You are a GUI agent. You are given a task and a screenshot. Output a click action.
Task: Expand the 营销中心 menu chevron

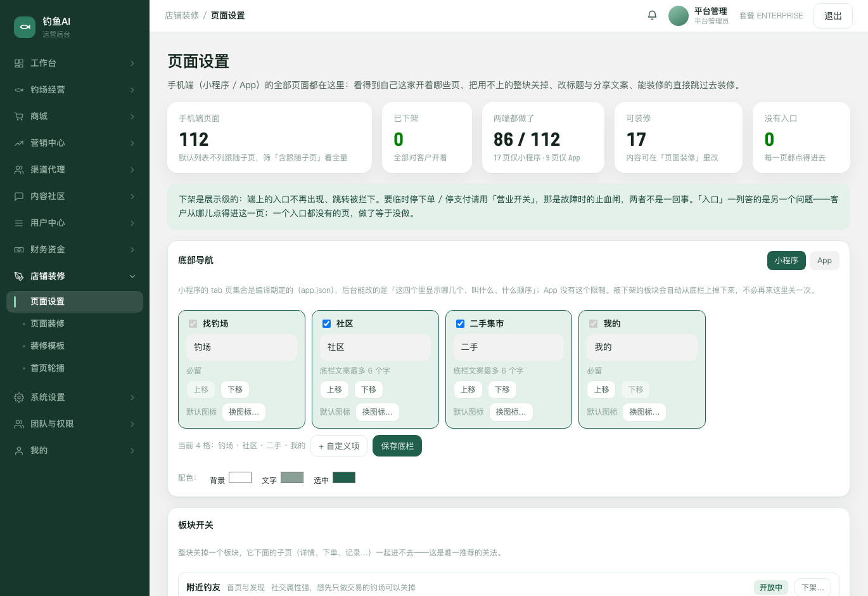click(x=132, y=143)
